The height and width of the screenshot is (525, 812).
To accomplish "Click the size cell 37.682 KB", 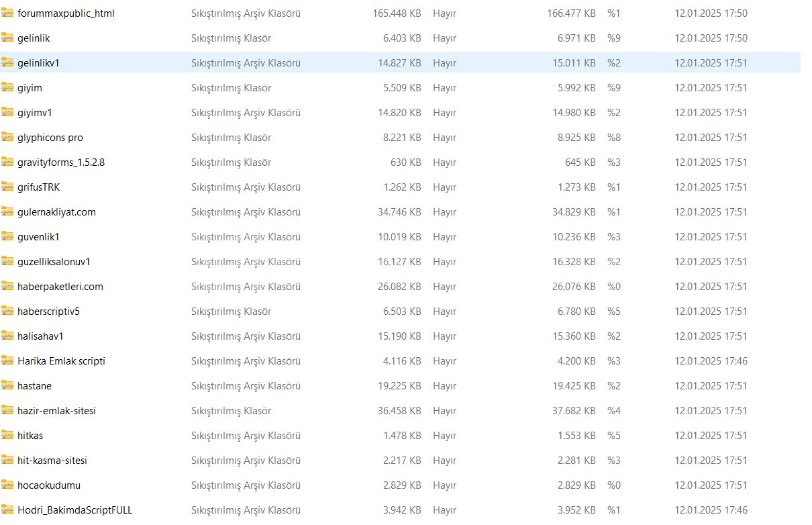I will 574,411.
